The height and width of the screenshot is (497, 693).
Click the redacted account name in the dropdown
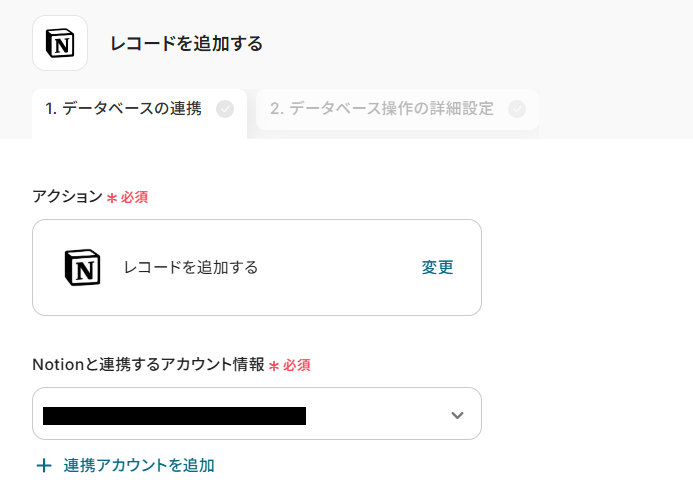pos(174,415)
